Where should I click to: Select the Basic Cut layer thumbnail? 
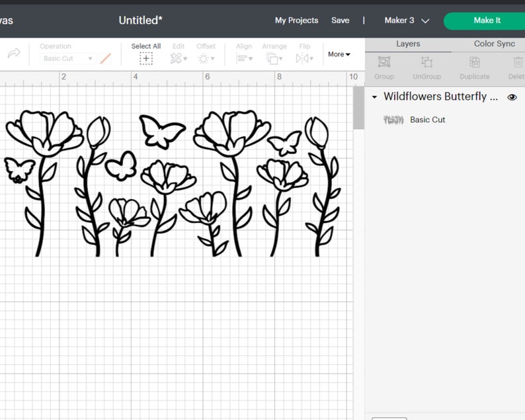(x=393, y=120)
